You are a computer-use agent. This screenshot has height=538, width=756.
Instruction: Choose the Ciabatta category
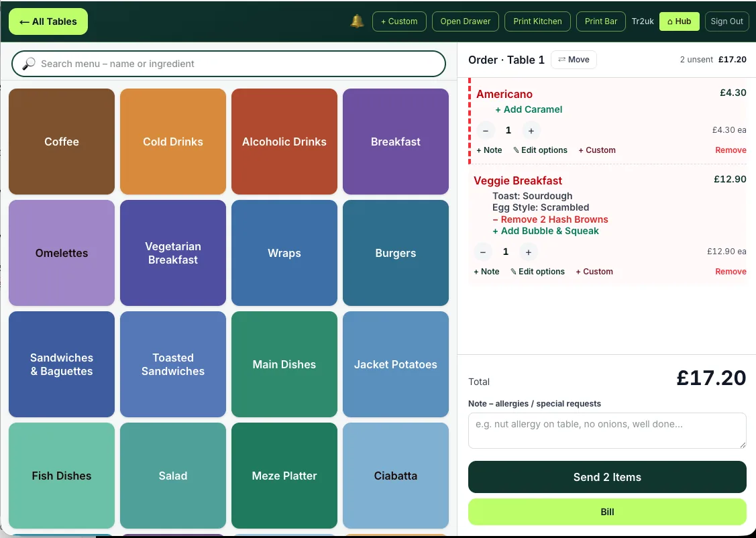point(396,476)
